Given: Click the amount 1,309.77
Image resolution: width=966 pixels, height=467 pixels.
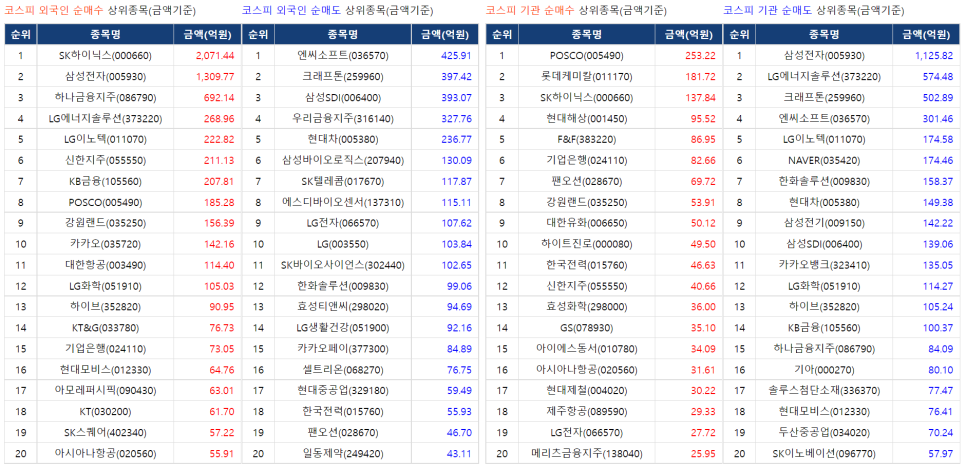Looking at the screenshot, I should [215, 76].
